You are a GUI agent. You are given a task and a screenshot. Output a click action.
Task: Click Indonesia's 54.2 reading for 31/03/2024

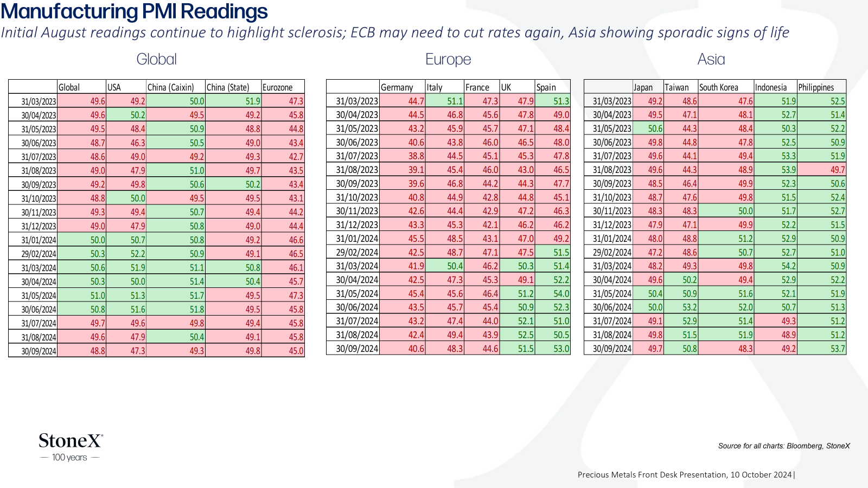(x=775, y=266)
